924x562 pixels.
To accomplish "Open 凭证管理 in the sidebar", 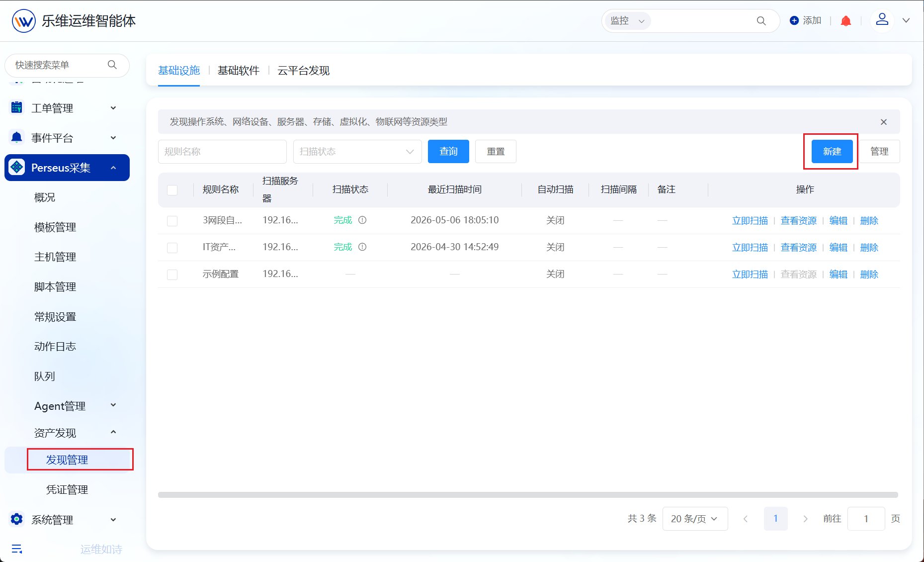I will pyautogui.click(x=67, y=490).
